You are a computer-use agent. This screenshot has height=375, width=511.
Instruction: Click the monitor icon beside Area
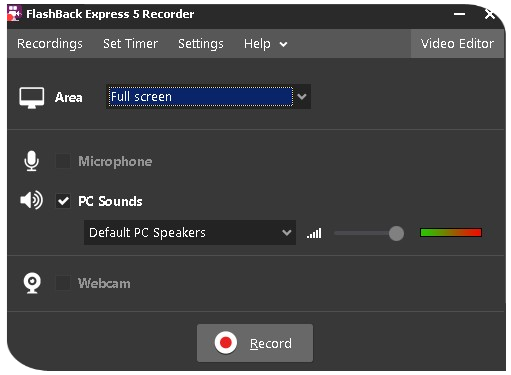pos(32,98)
